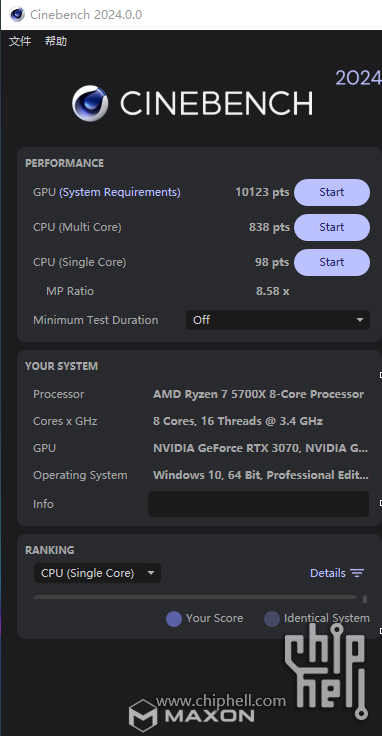382x736 pixels.
Task: Open the CPU (Single Core) ranking dropdown
Action: click(x=97, y=573)
